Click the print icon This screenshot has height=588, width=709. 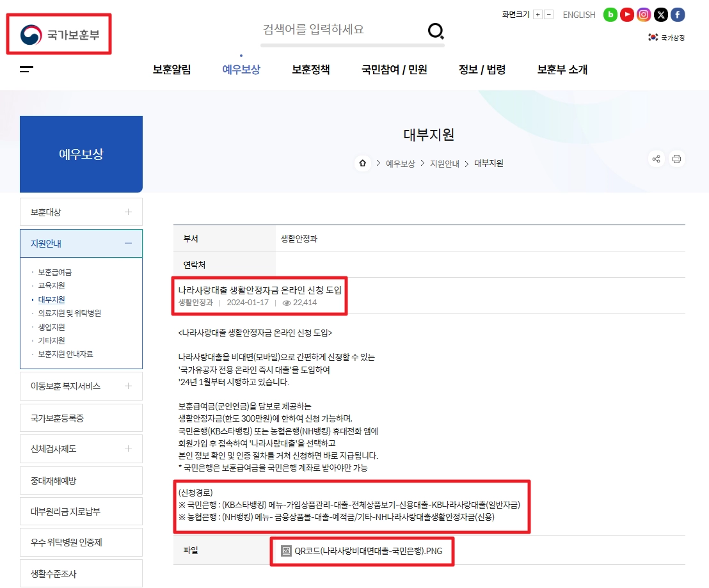pos(676,159)
